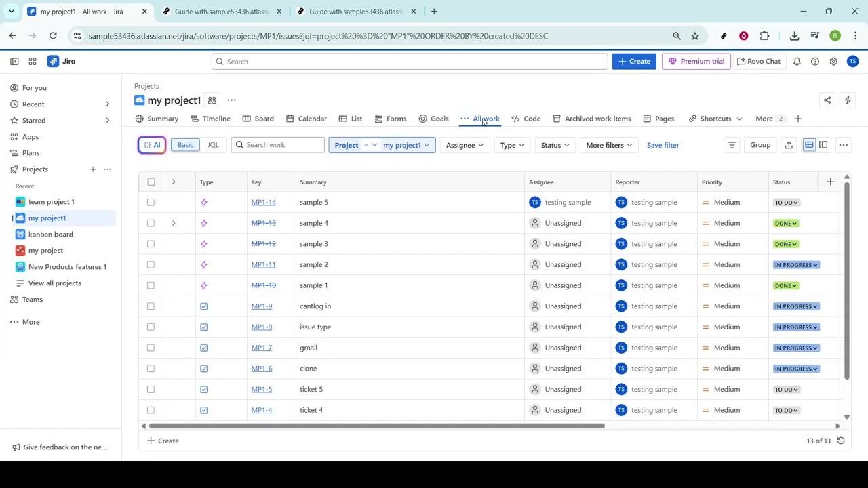This screenshot has width=868, height=488.
Task: Open the Assignee filter dropdown
Action: (x=465, y=145)
